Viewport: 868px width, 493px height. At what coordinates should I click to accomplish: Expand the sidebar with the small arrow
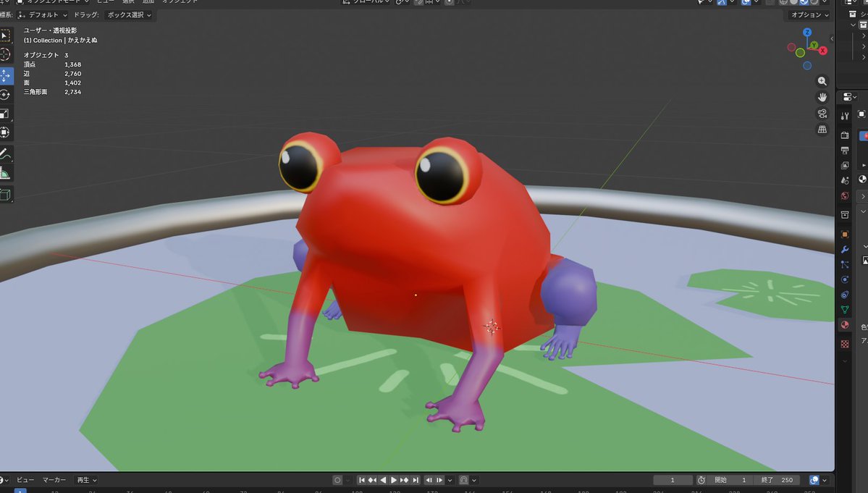point(832,39)
